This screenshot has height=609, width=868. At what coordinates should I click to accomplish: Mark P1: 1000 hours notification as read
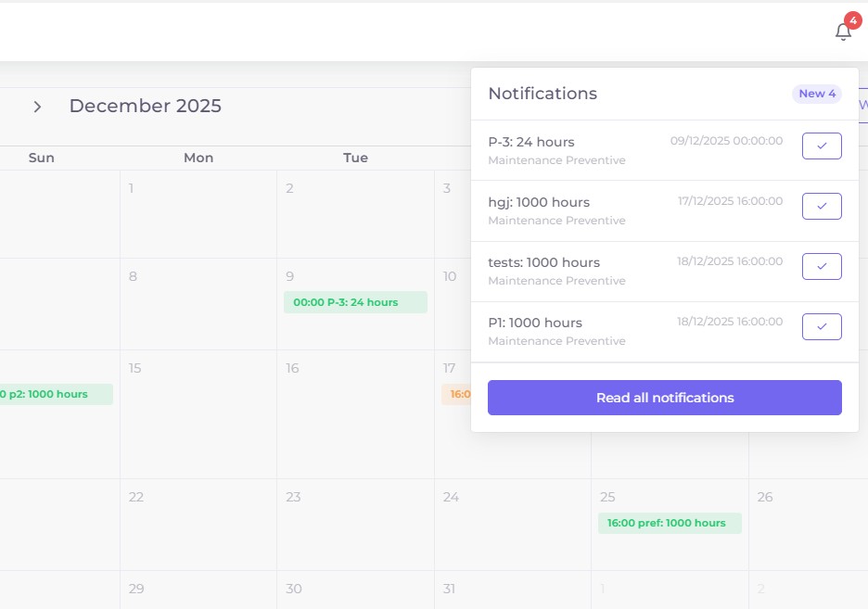(822, 327)
